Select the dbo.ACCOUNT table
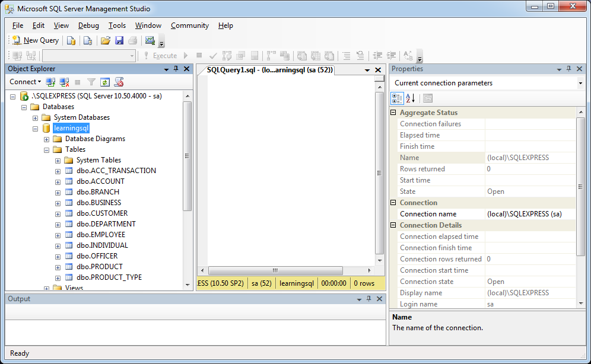 coord(100,181)
